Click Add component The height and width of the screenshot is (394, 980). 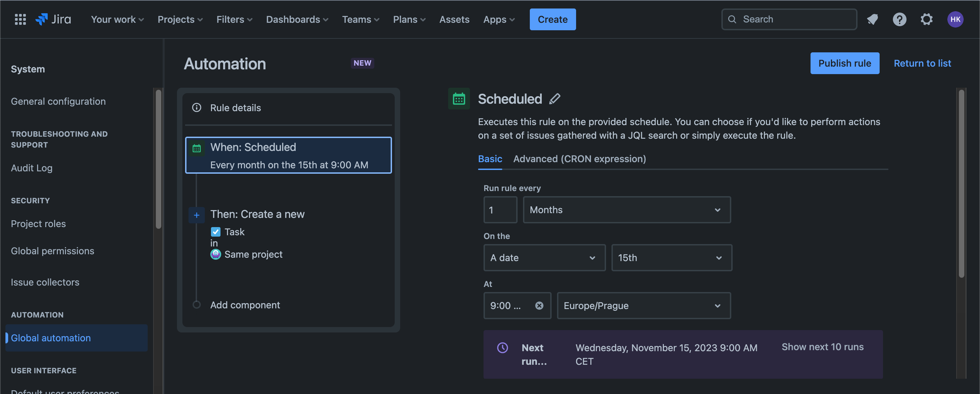(x=245, y=305)
